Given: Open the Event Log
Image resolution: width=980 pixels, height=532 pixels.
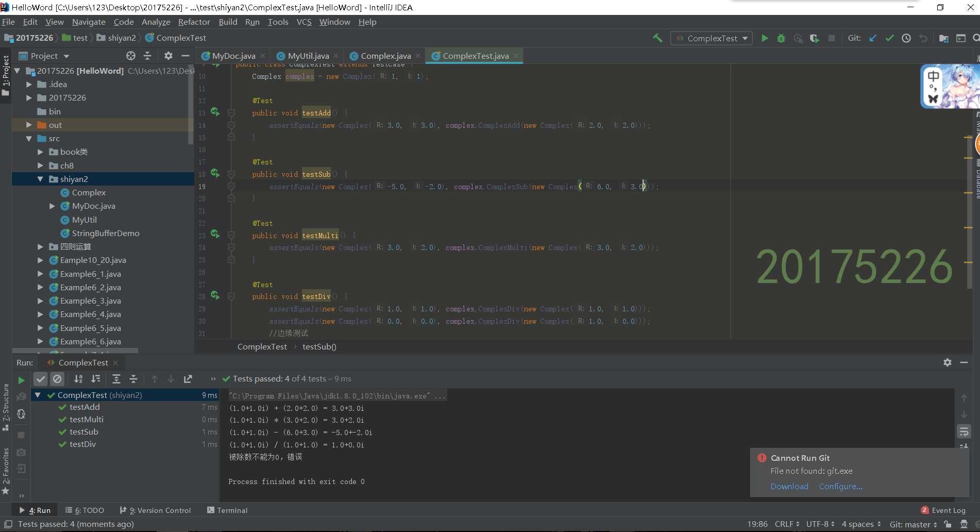Looking at the screenshot, I should click(943, 510).
